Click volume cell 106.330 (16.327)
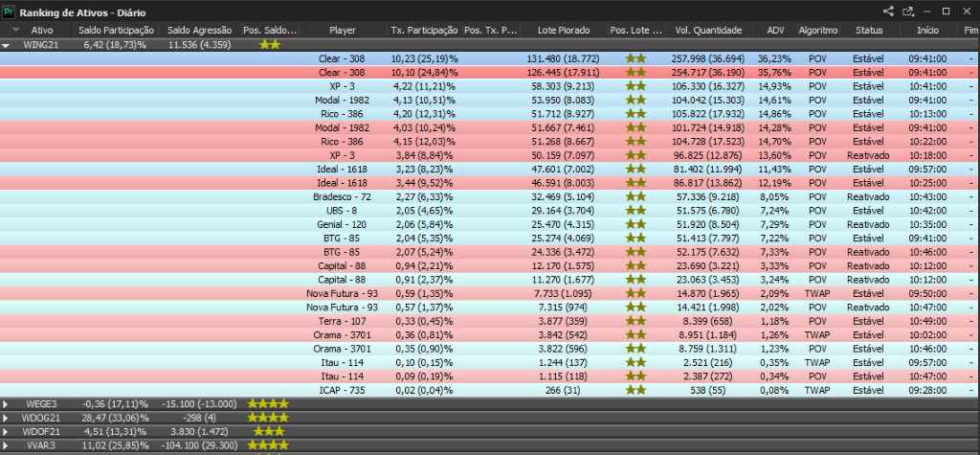 (x=708, y=86)
